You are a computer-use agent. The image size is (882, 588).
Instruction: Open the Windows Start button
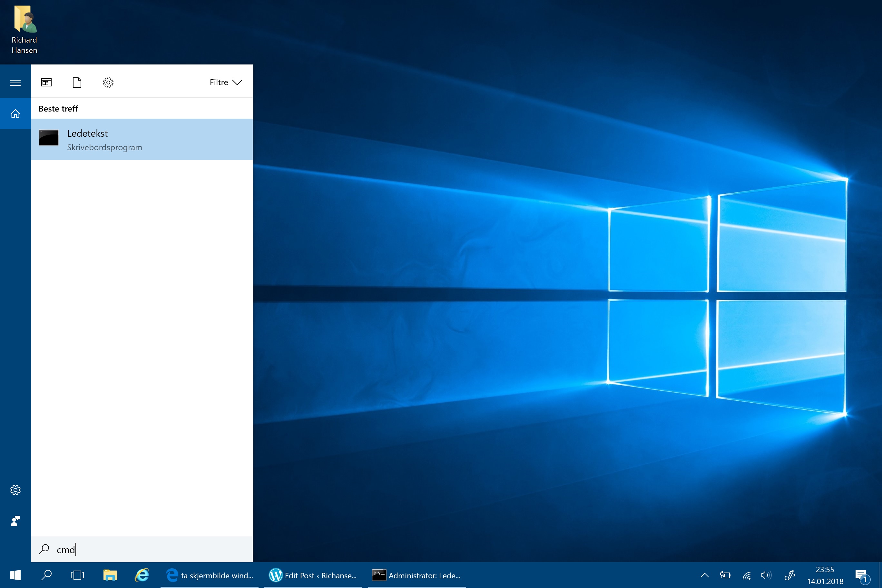coord(15,575)
